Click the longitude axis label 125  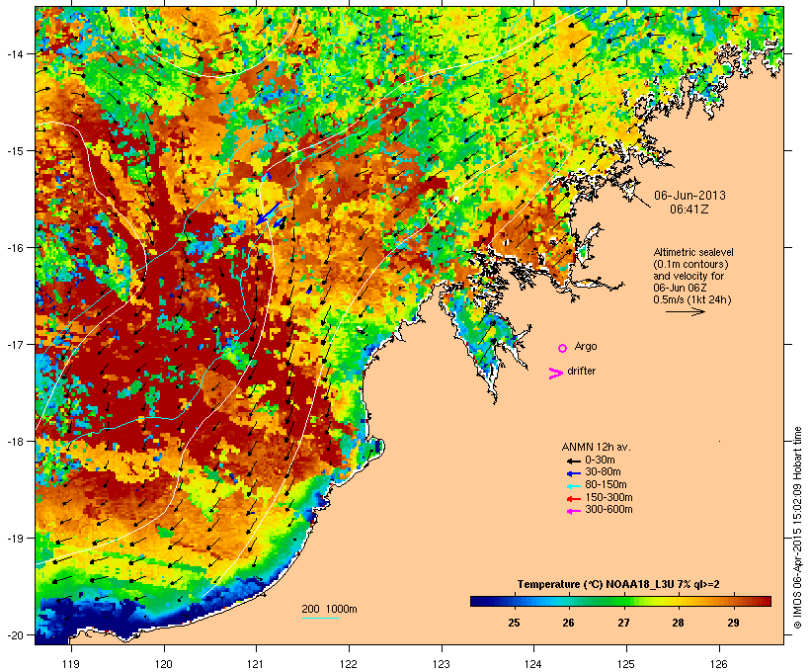pyautogui.click(x=626, y=664)
